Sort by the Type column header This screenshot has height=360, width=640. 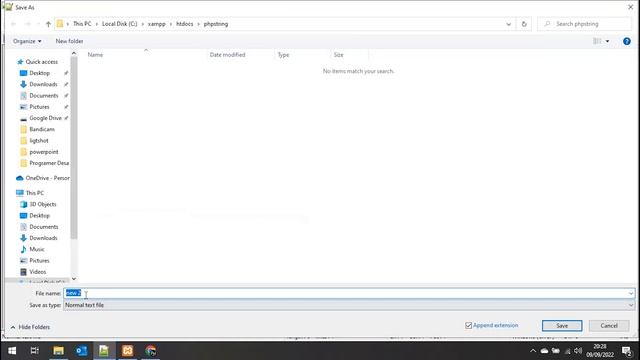point(283,55)
